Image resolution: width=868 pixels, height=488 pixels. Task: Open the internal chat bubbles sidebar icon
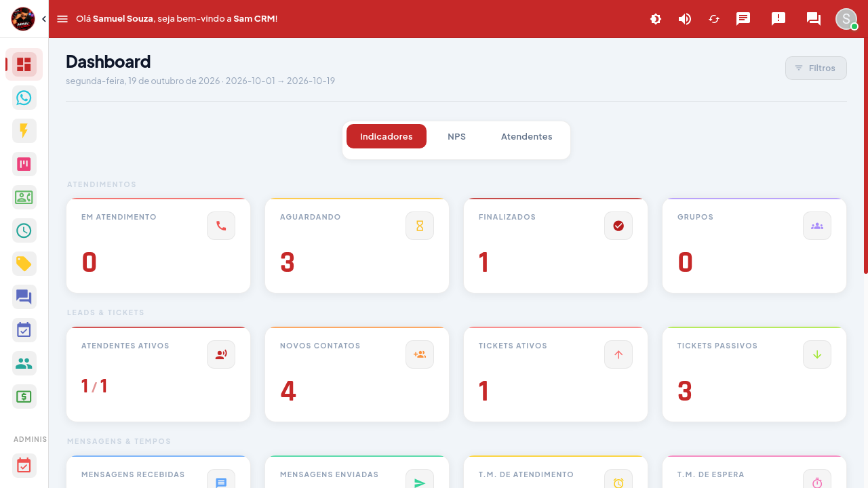[x=24, y=297]
